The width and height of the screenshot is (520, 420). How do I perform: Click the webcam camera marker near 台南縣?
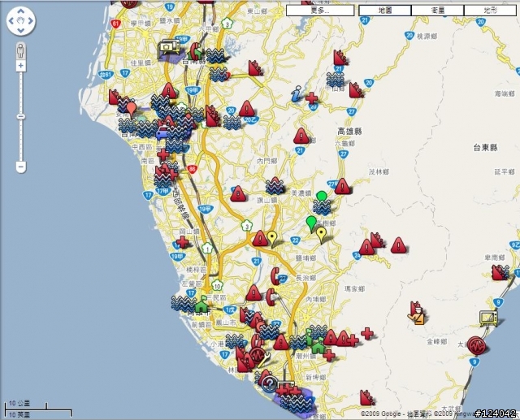tap(169, 47)
